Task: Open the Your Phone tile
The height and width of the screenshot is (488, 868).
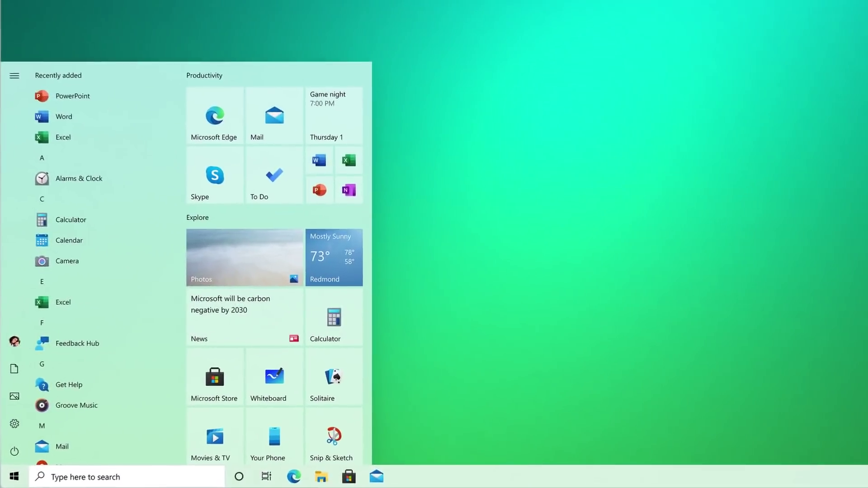Action: pos(274,436)
